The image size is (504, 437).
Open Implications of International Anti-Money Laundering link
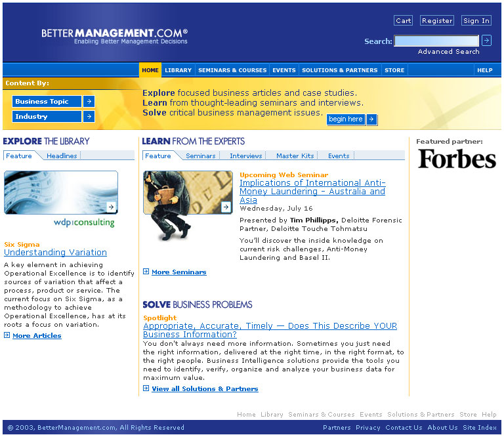click(312, 191)
